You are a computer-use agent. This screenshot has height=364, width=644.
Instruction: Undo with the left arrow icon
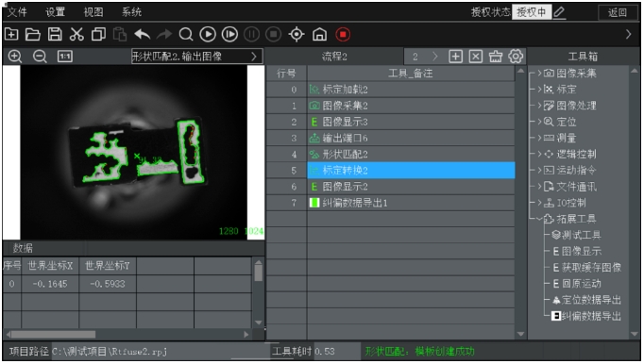point(142,34)
